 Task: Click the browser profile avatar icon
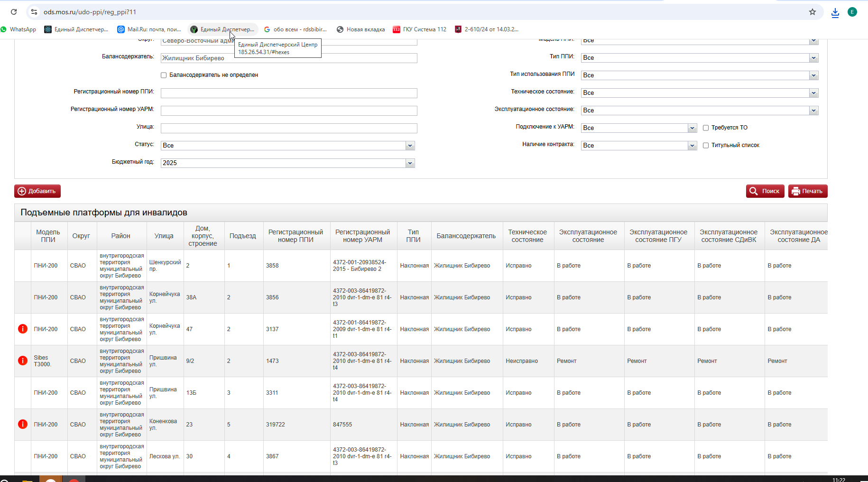(x=852, y=12)
